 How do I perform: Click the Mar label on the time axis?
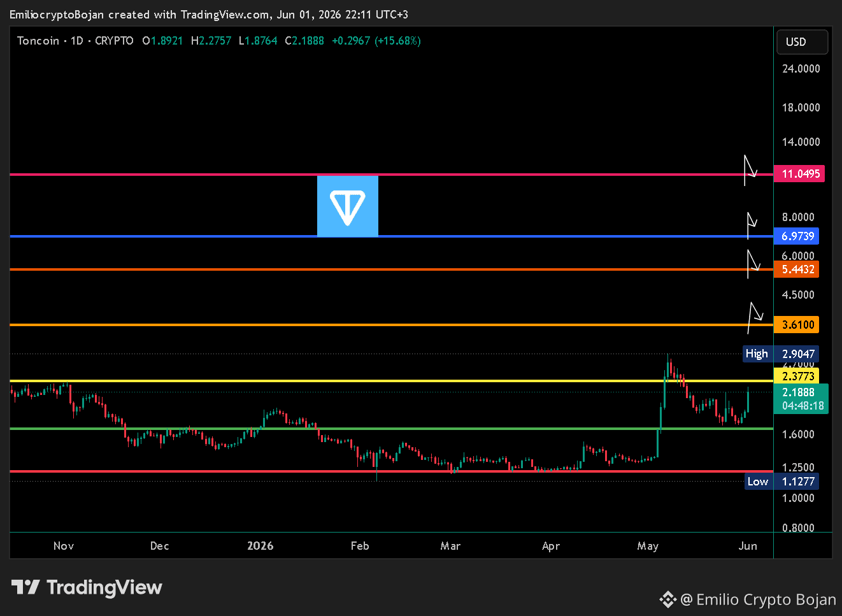click(450, 546)
